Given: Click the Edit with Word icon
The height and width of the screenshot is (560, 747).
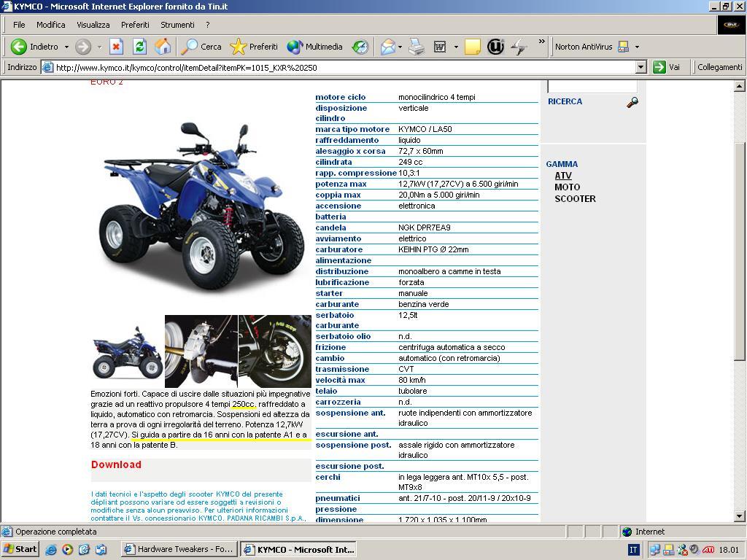Looking at the screenshot, I should tap(439, 47).
